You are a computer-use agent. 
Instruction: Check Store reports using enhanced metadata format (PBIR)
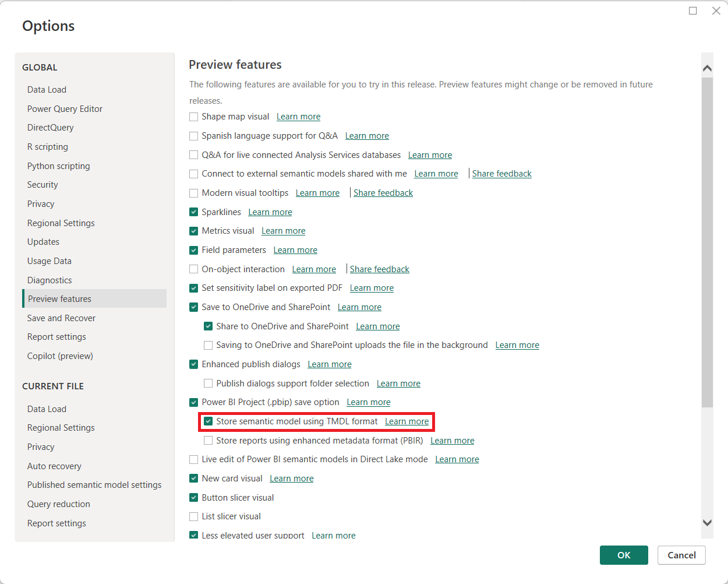pos(208,441)
